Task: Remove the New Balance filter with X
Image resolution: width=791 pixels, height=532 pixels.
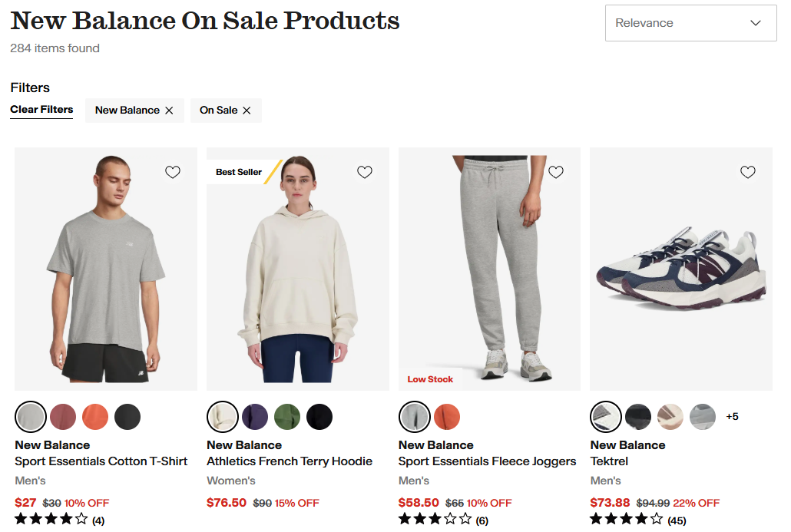Action: 169,111
